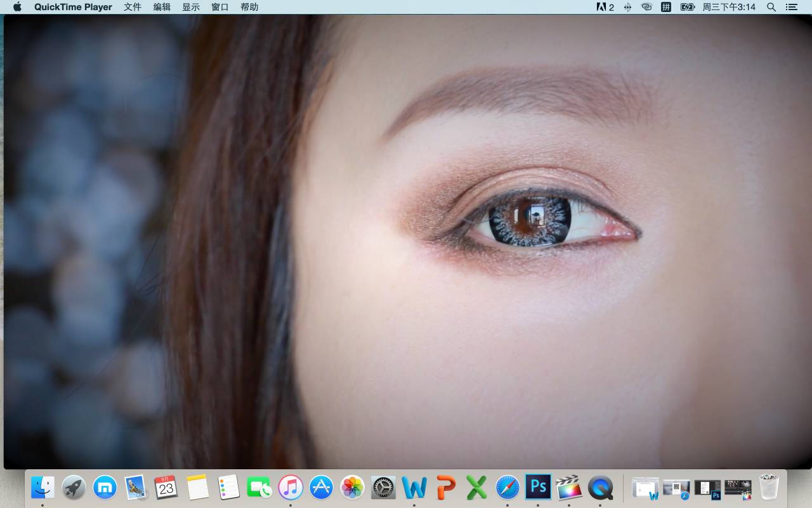Open the Reminders app in Dock
The width and height of the screenshot is (812, 508).
point(228,488)
